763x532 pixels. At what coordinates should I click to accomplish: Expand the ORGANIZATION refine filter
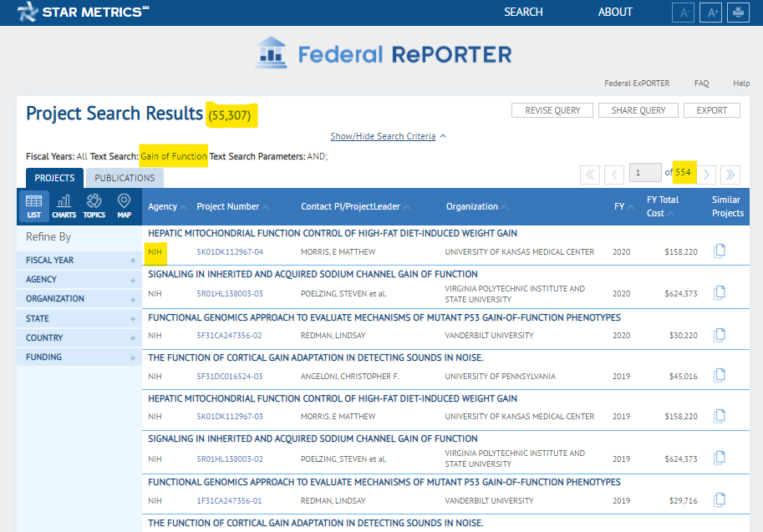pyautogui.click(x=79, y=299)
